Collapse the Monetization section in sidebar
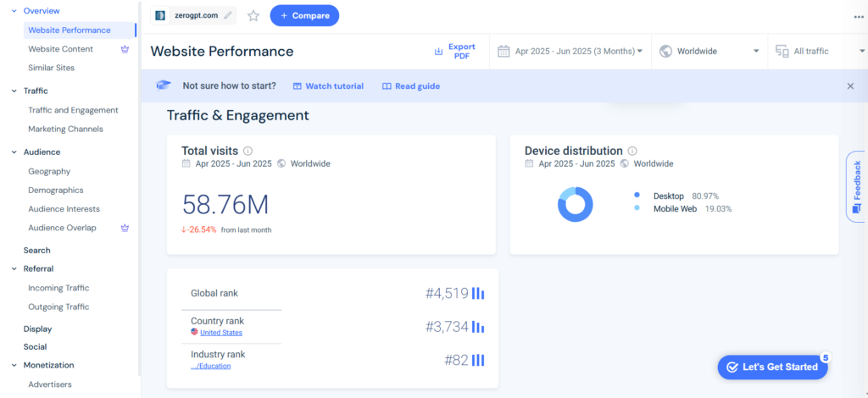The height and width of the screenshot is (398, 868). [x=14, y=365]
